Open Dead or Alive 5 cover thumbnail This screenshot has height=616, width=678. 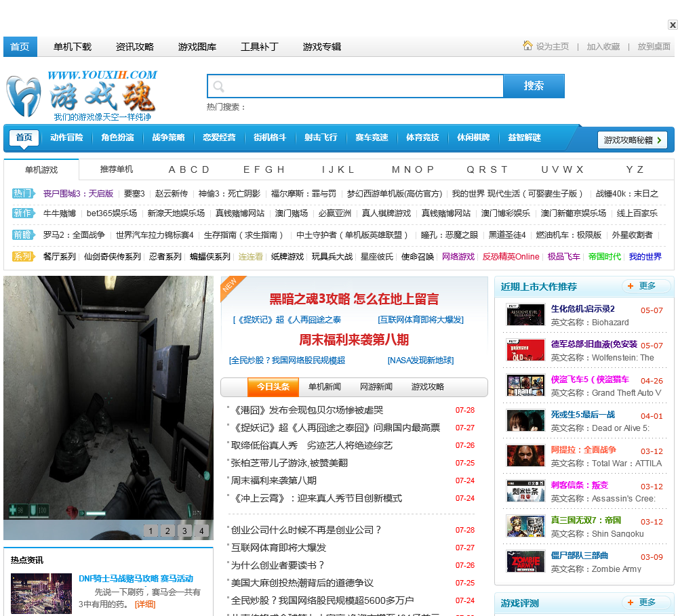pos(525,421)
